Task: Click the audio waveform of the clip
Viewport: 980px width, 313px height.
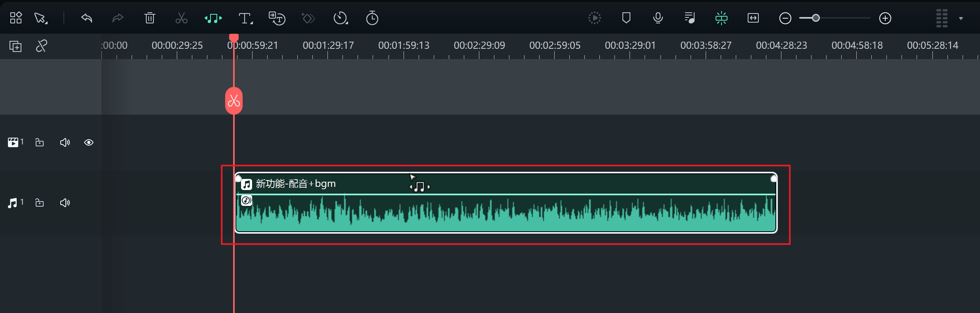Action: coord(506,213)
